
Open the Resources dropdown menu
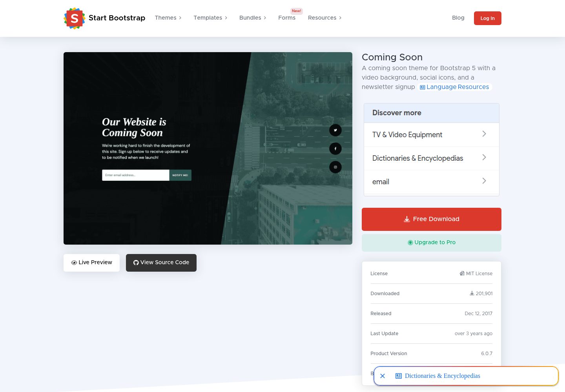325,18
